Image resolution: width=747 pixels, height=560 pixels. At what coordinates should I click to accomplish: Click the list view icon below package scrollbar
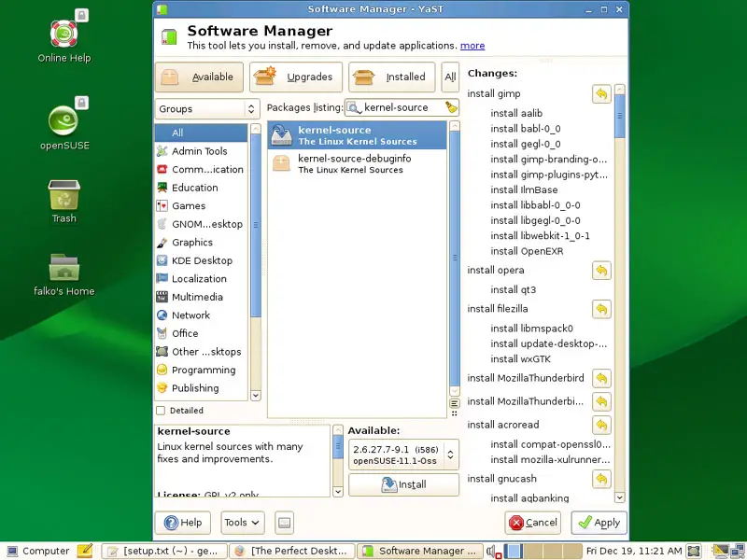(x=455, y=404)
